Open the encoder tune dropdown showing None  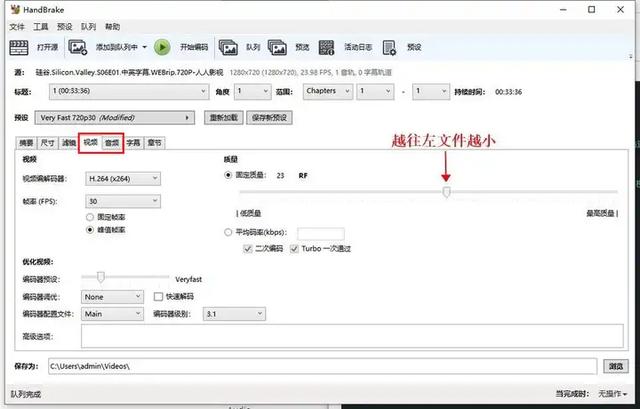tap(112, 297)
